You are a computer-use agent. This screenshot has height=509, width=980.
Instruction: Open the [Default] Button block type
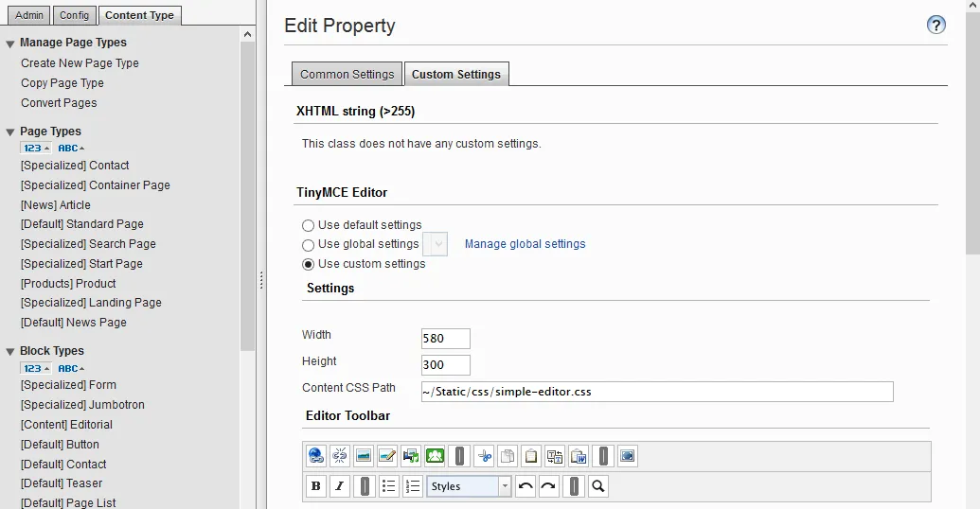[60, 445]
